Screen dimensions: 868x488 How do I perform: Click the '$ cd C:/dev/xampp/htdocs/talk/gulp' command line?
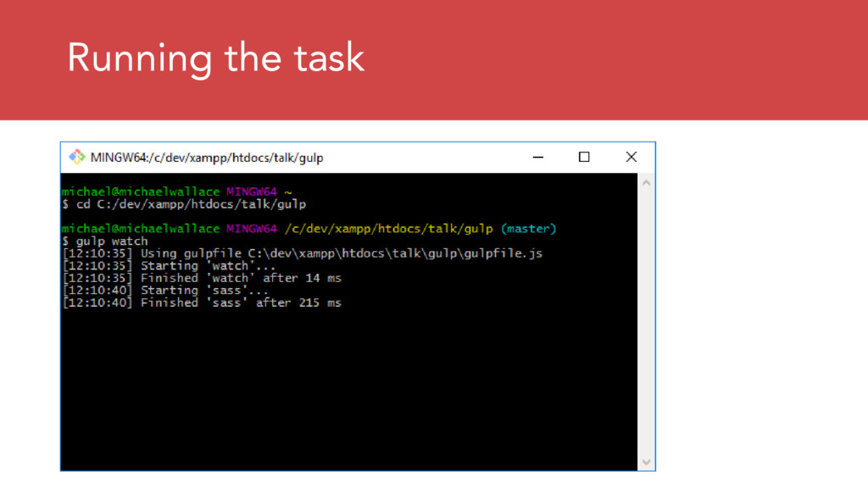pos(184,204)
